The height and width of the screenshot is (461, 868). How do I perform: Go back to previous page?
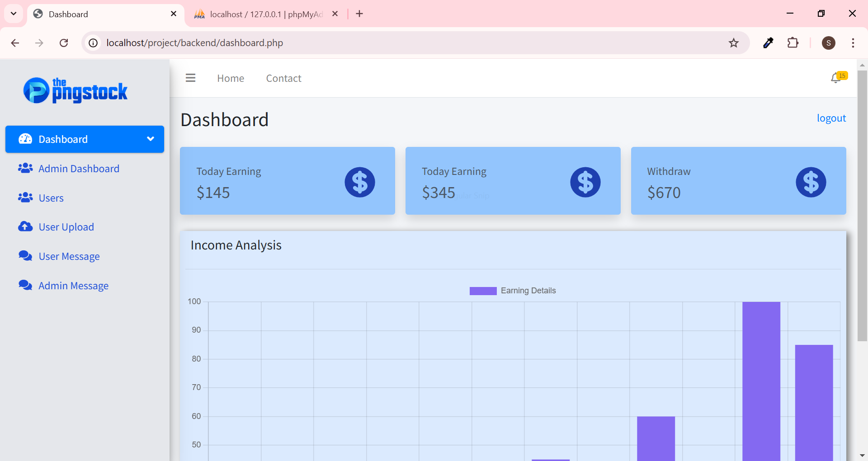[15, 43]
